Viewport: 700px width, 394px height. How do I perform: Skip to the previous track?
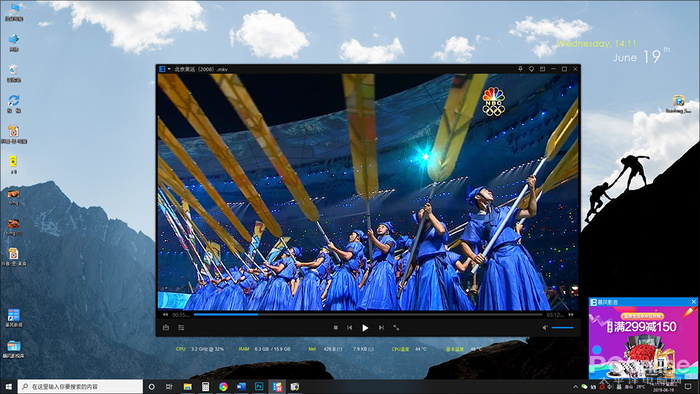[x=350, y=328]
